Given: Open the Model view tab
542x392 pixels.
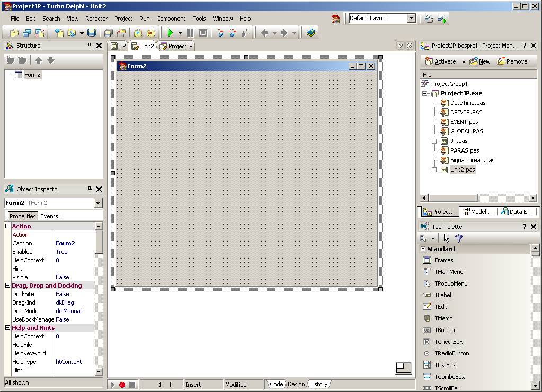Looking at the screenshot, I should tap(478, 212).
